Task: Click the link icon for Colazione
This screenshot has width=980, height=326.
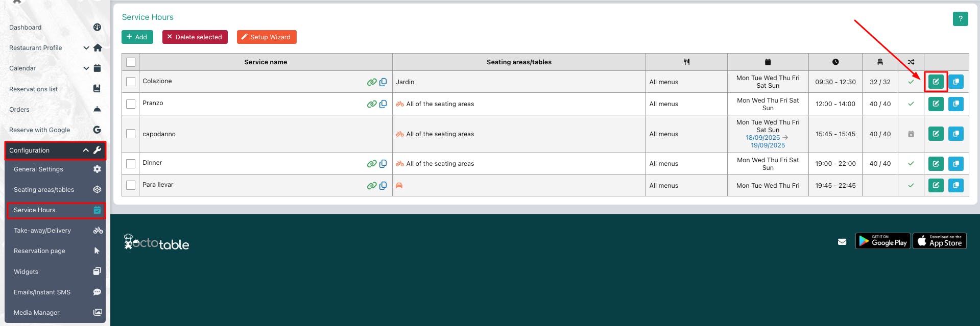Action: [372, 82]
